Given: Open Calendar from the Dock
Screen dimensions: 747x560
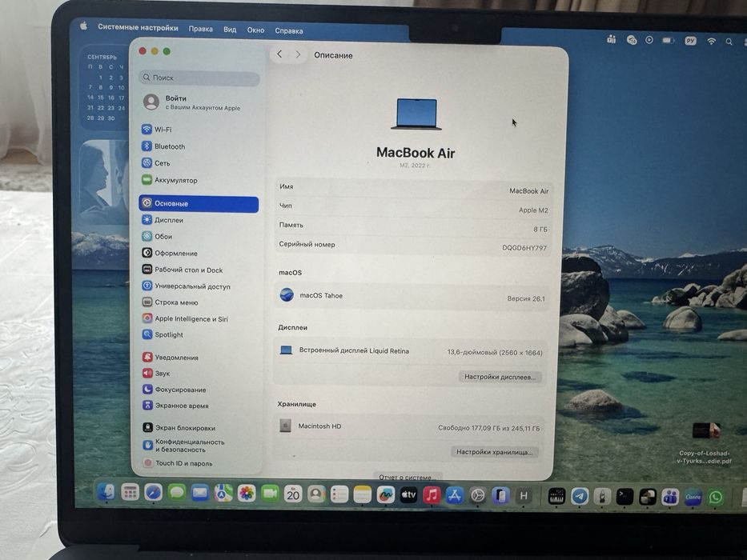Looking at the screenshot, I should click(x=293, y=494).
